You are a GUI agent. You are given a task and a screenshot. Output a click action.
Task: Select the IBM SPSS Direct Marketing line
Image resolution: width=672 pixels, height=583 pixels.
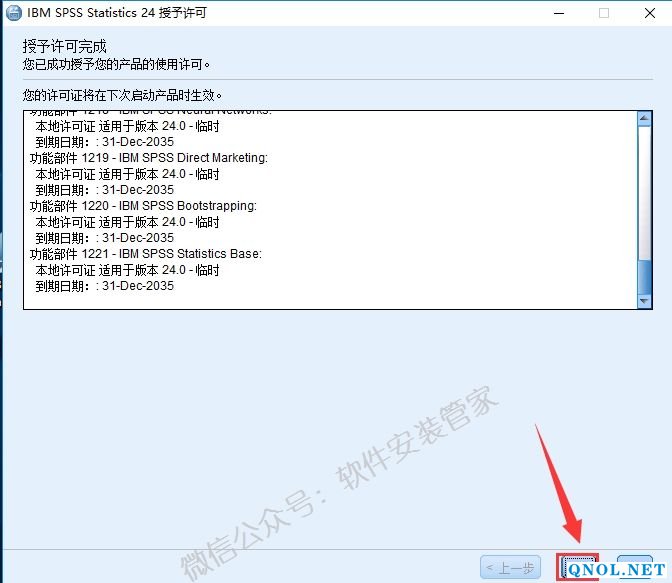(x=148, y=158)
